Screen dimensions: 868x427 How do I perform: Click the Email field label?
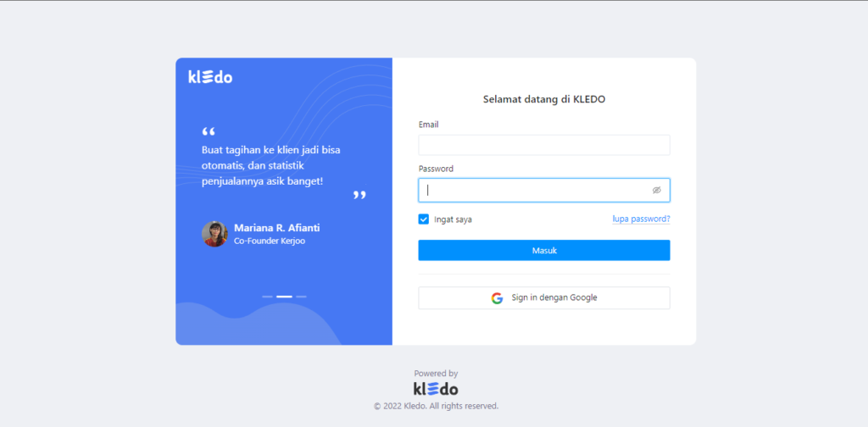coord(428,125)
